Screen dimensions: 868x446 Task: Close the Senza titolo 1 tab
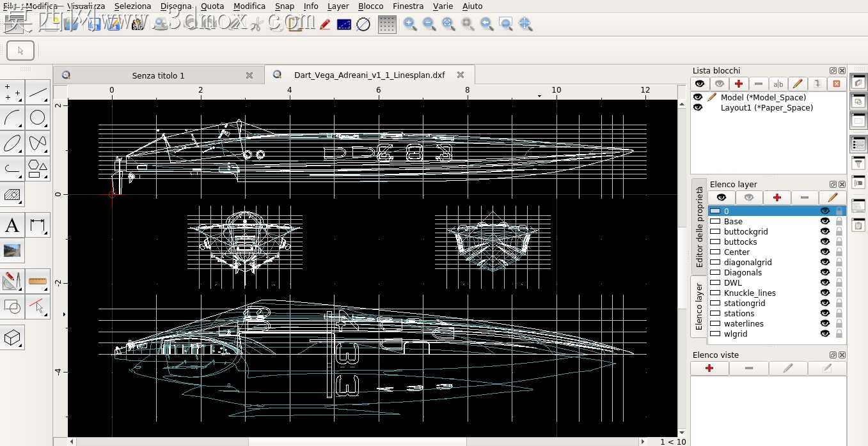click(x=249, y=75)
